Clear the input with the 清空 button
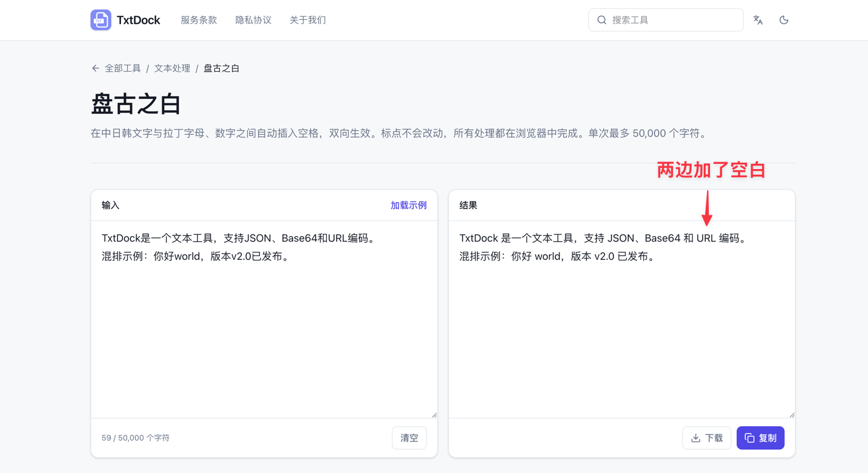 (409, 438)
